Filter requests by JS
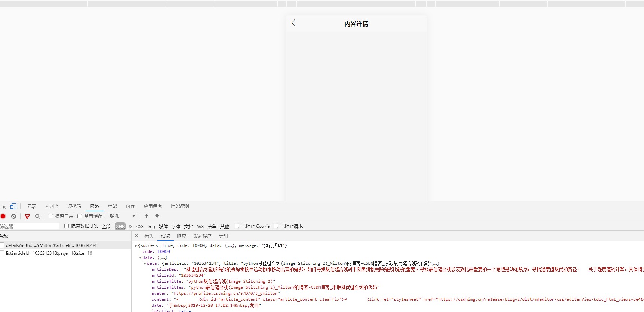644x312 pixels. tap(130, 226)
